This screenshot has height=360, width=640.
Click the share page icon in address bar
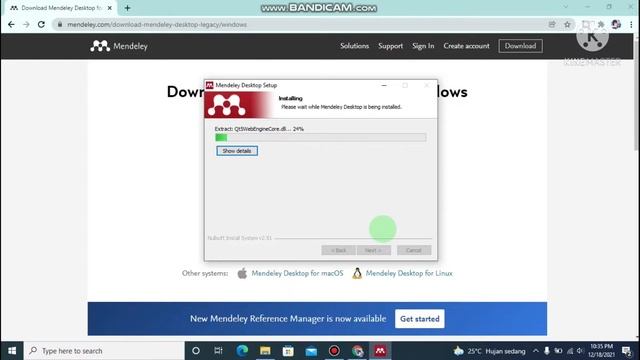(552, 24)
